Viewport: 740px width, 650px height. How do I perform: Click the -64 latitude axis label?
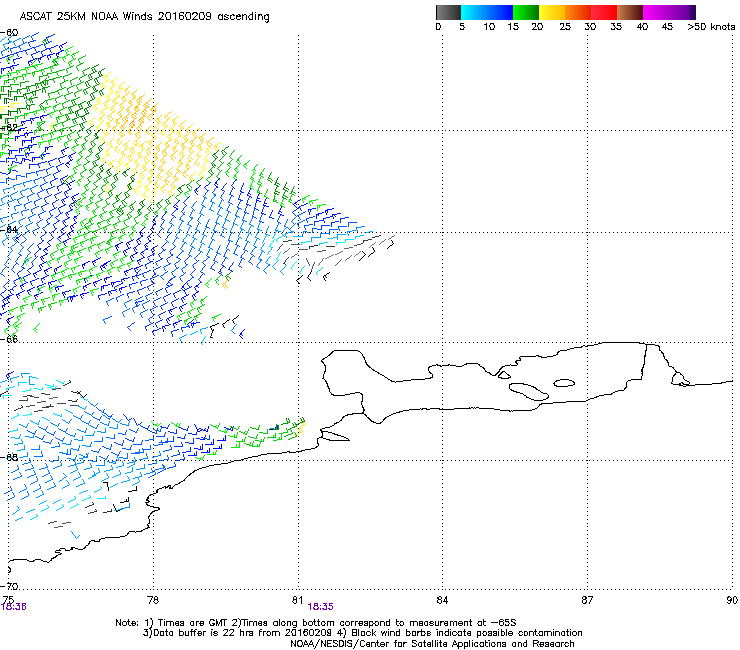tap(9, 229)
